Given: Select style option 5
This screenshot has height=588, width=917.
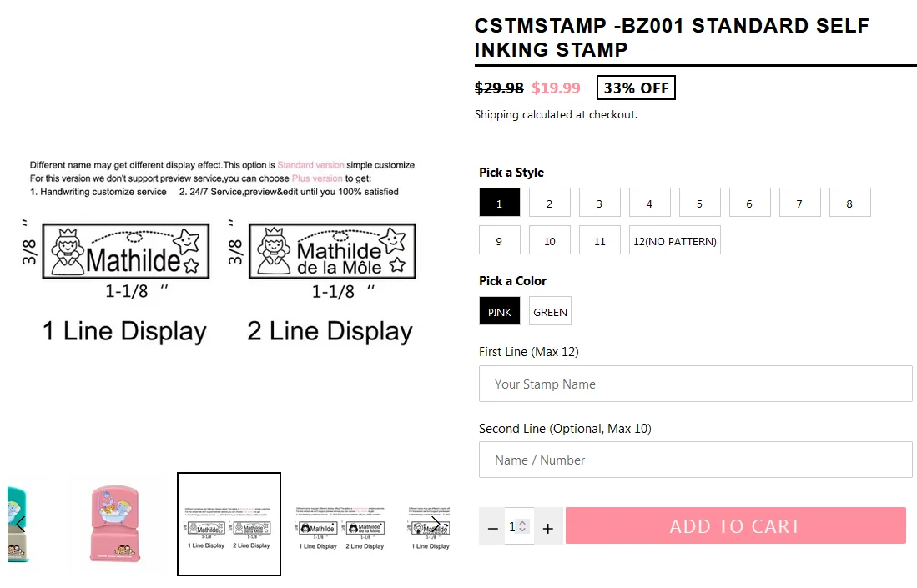Looking at the screenshot, I should [699, 203].
